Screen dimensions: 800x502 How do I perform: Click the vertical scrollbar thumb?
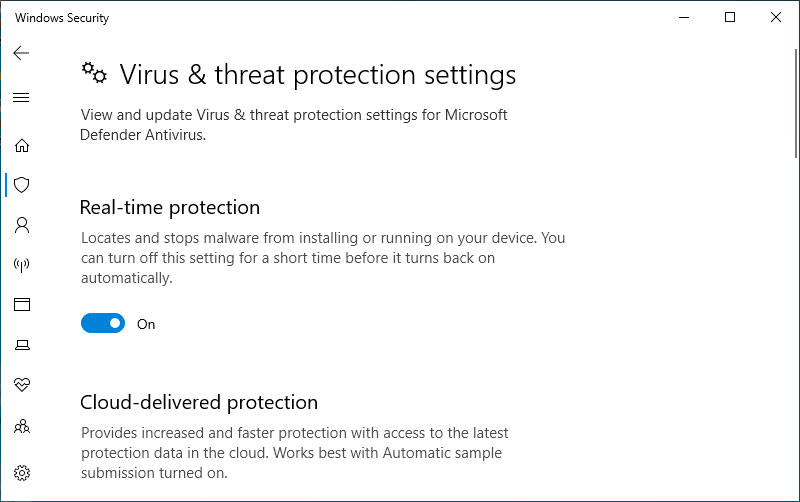(796, 104)
